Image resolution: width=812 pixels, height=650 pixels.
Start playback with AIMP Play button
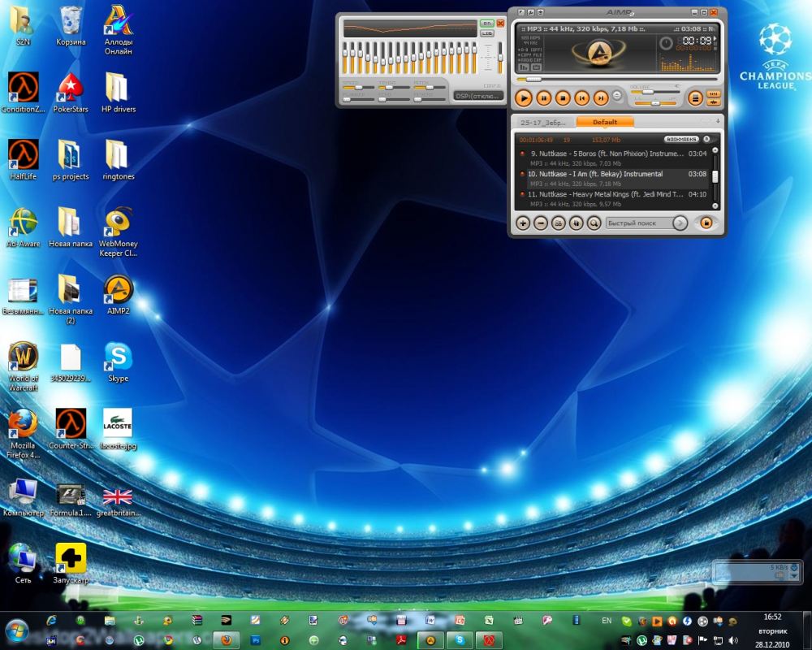tap(524, 97)
